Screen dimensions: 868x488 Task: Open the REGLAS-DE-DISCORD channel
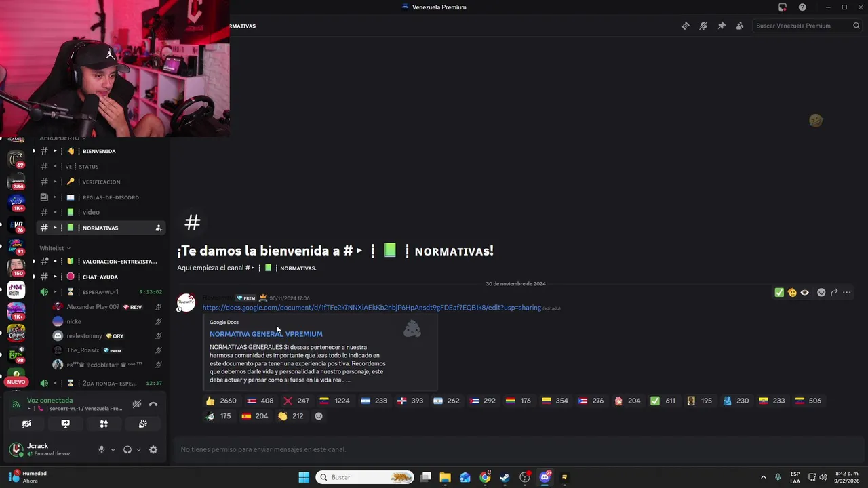point(100,197)
